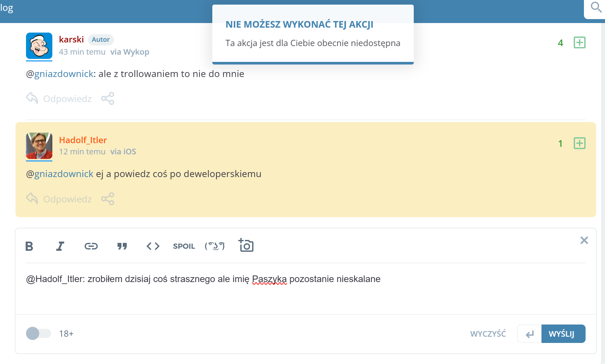The height and width of the screenshot is (364, 605).
Task: Upvote Hadolf_Itler's comment with the plus button
Action: coord(579,143)
